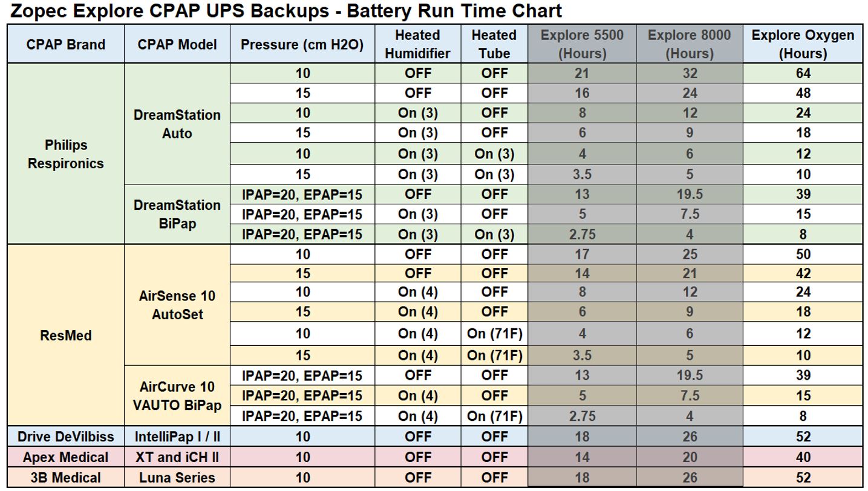Screen dimensions: 868x491
Task: Select the Explore 5500 (Hours) header
Action: [581, 44]
